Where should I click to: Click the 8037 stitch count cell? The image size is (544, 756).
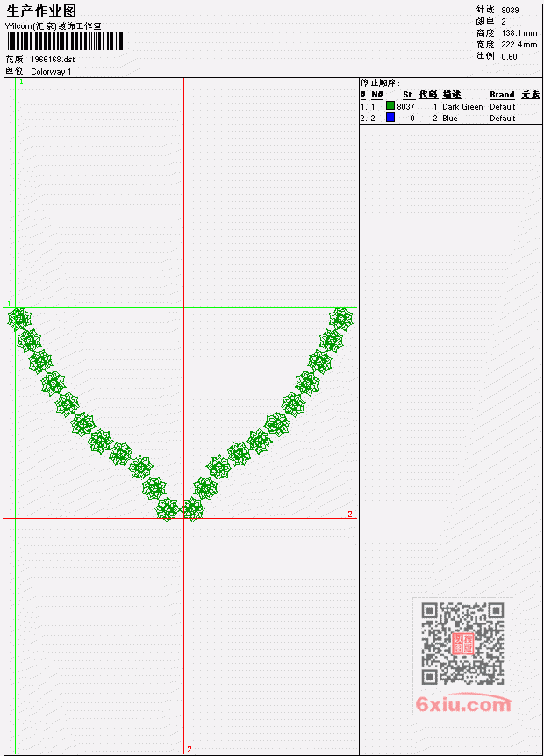click(x=405, y=106)
